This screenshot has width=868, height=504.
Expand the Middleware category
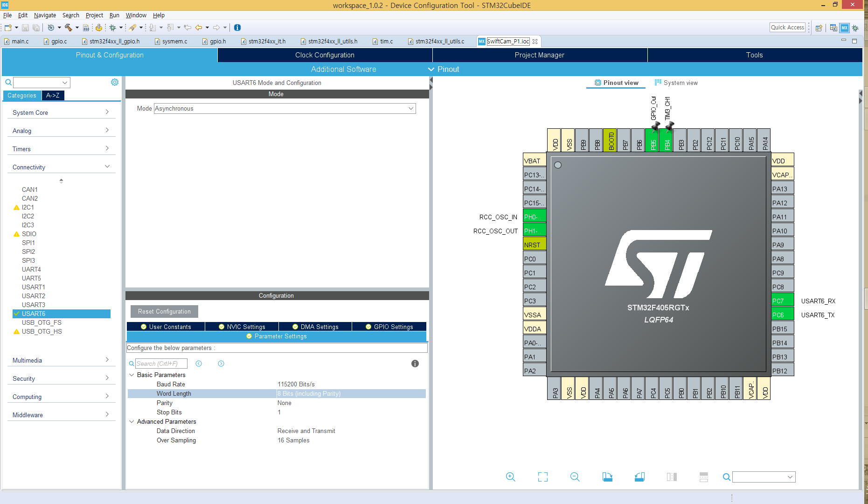pyautogui.click(x=61, y=415)
